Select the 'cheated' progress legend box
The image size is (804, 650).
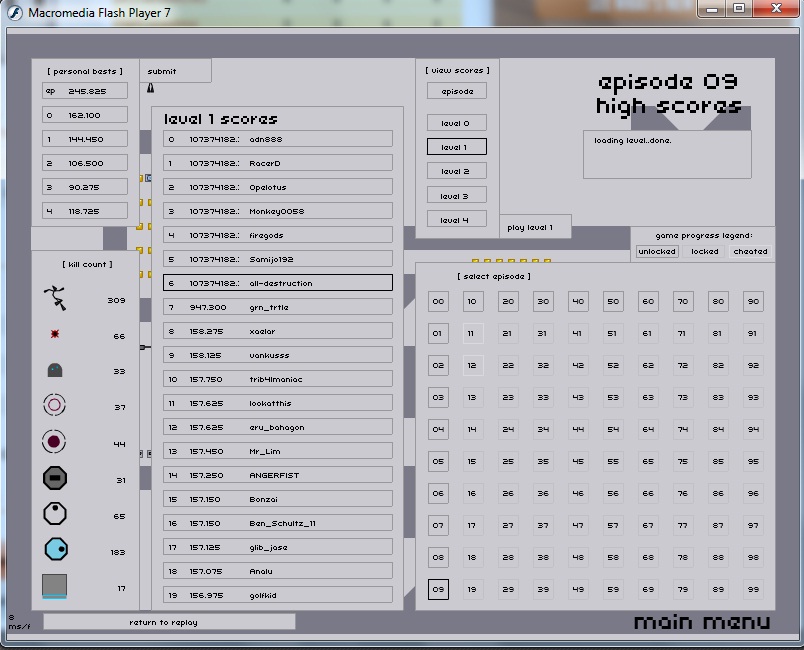(x=750, y=251)
